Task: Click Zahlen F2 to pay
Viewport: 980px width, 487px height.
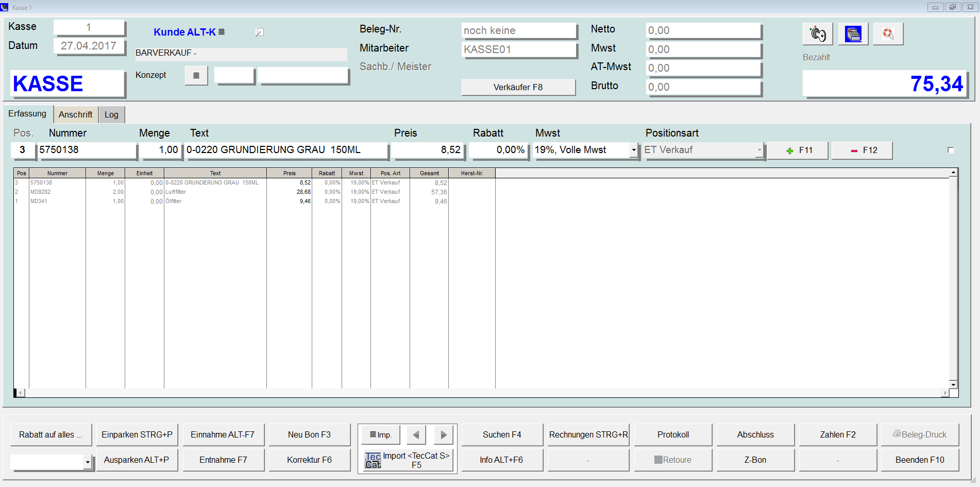Action: coord(838,435)
